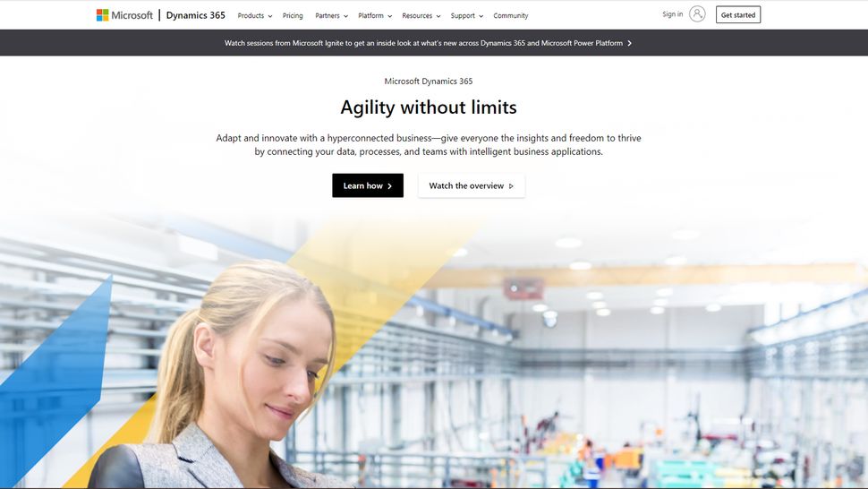
Task: Open the Support dropdown
Action: coord(466,15)
